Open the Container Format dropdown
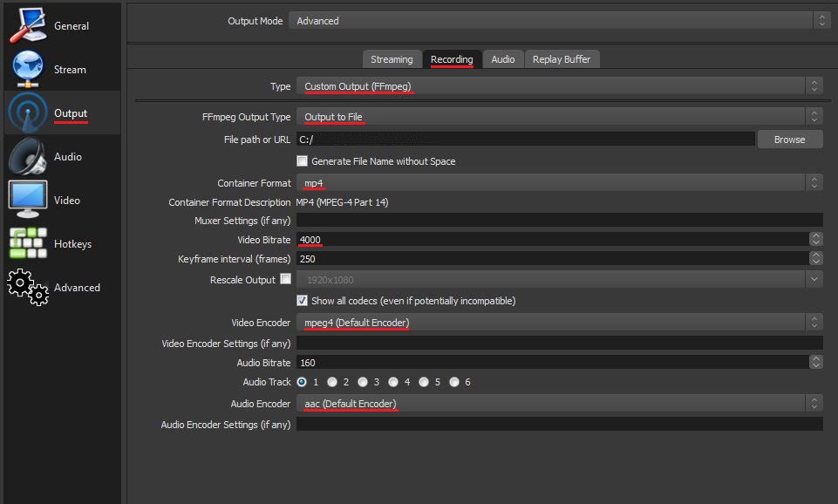Screen dimensions: 838x504 tap(560, 183)
